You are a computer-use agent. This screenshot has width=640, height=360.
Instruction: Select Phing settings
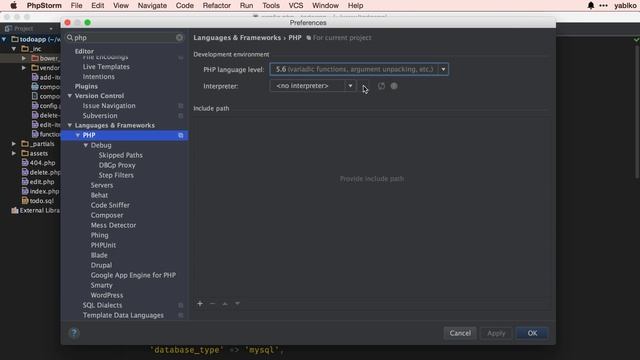point(100,235)
